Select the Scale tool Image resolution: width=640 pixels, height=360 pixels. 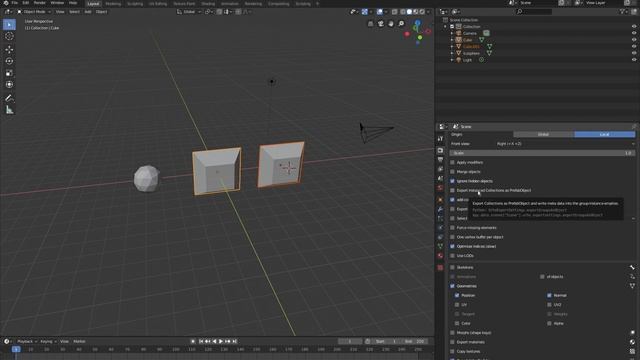coord(9,73)
